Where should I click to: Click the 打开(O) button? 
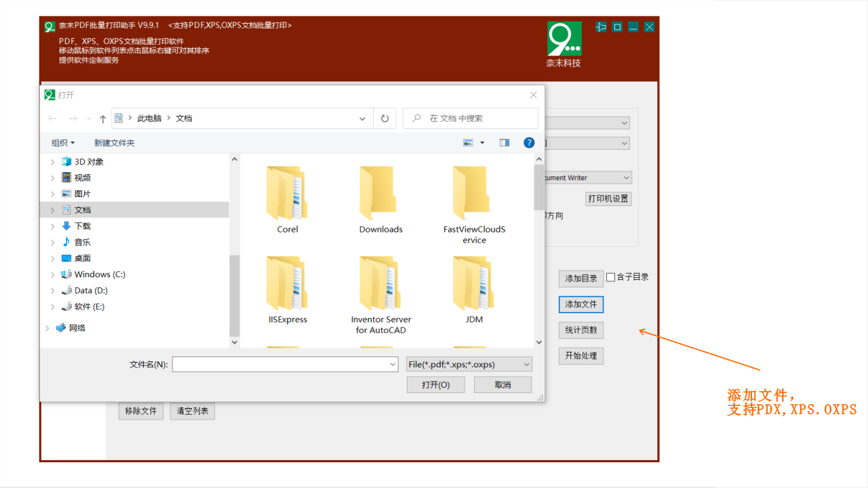[x=435, y=385]
